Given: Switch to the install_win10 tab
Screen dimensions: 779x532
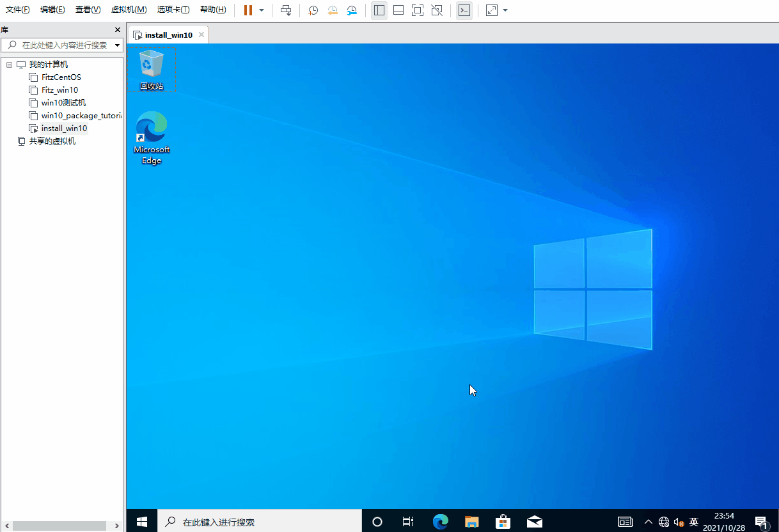Looking at the screenshot, I should point(168,35).
